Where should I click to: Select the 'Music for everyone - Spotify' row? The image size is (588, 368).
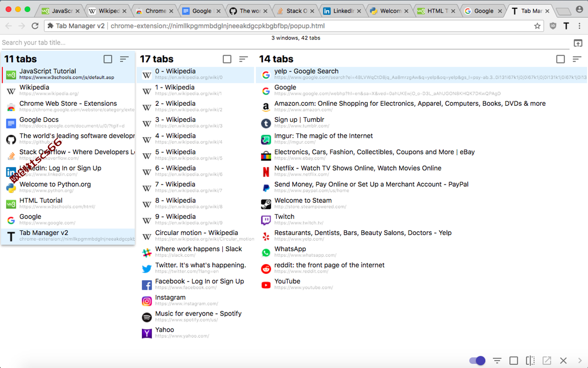[196, 317]
